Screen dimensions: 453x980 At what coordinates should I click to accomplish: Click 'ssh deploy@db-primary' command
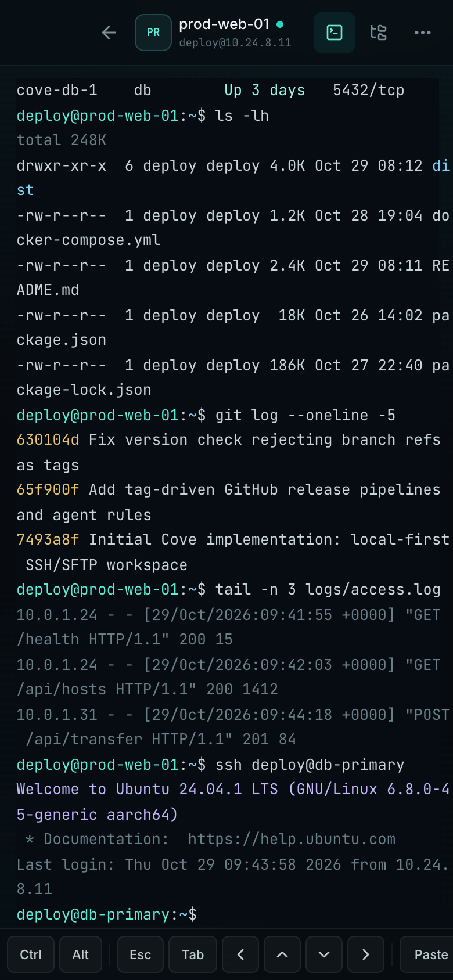point(310,765)
